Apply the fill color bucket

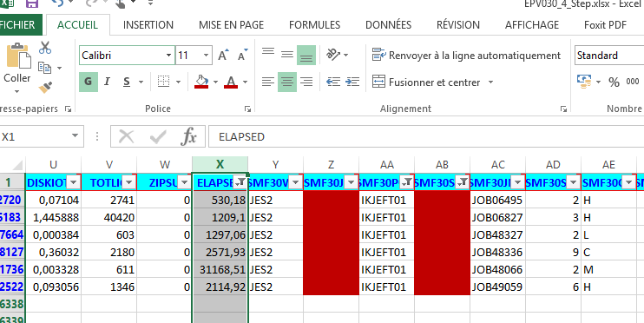(x=201, y=82)
